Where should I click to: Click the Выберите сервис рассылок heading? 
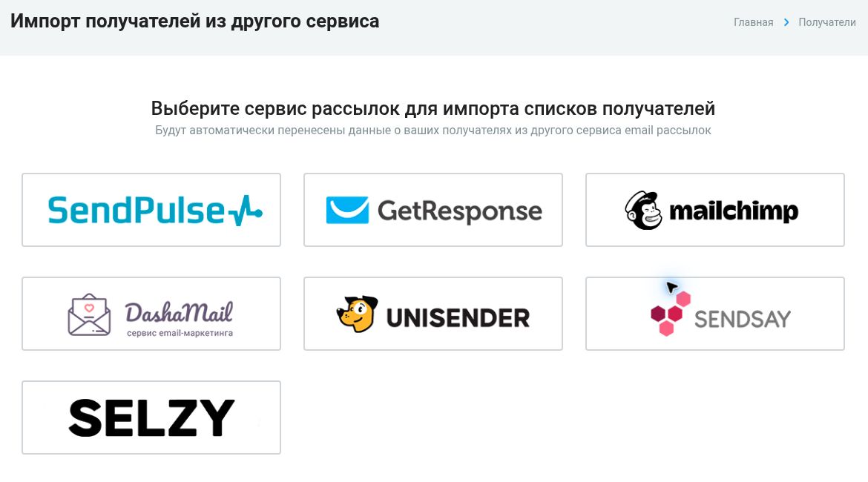click(x=433, y=108)
